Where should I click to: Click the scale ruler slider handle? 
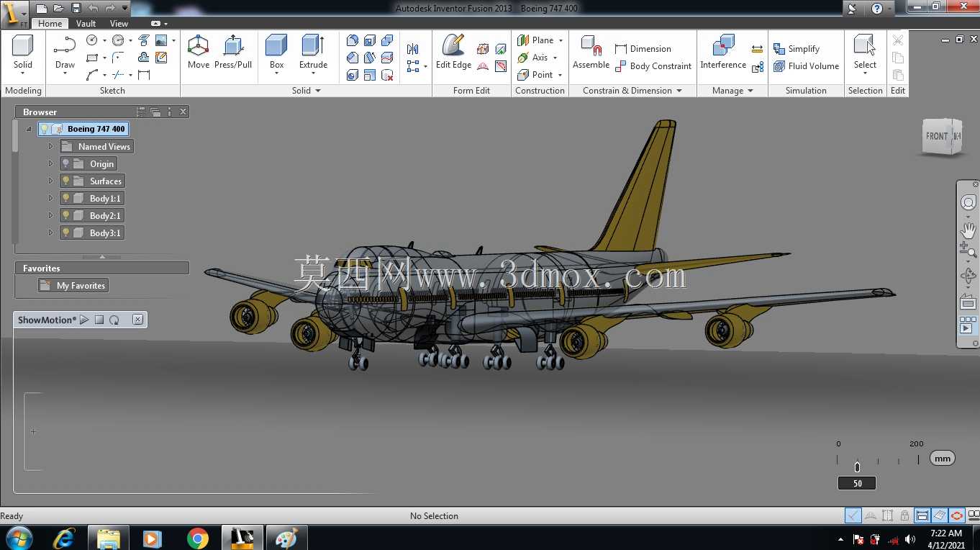(x=857, y=467)
